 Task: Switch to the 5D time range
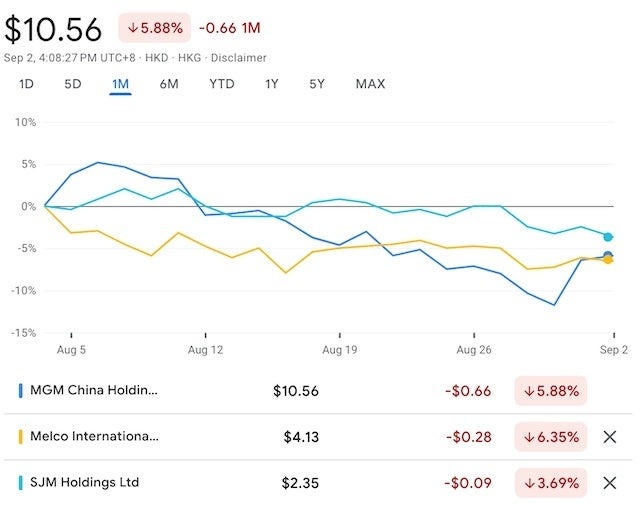[x=73, y=84]
